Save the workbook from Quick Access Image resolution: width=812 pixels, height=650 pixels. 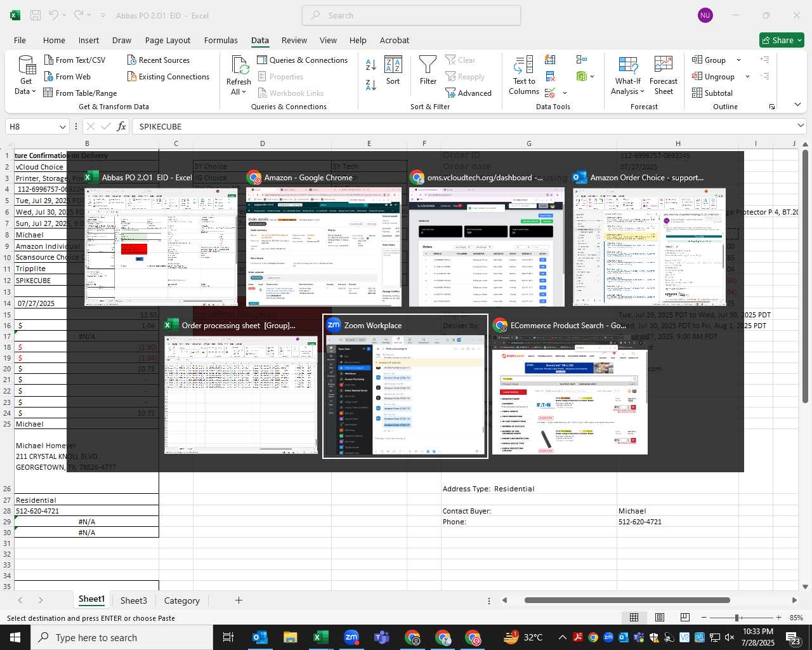[36, 15]
